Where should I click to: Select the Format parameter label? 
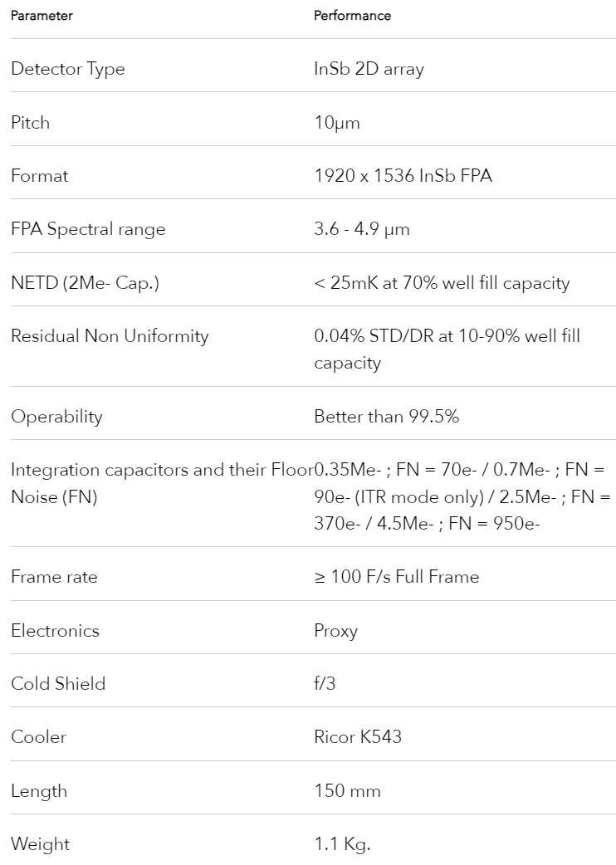click(x=40, y=176)
